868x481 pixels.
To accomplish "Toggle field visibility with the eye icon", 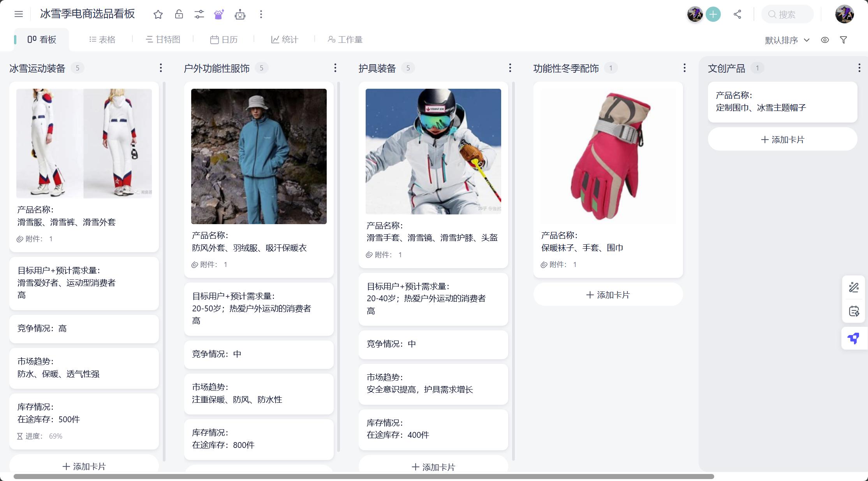I will click(x=825, y=39).
